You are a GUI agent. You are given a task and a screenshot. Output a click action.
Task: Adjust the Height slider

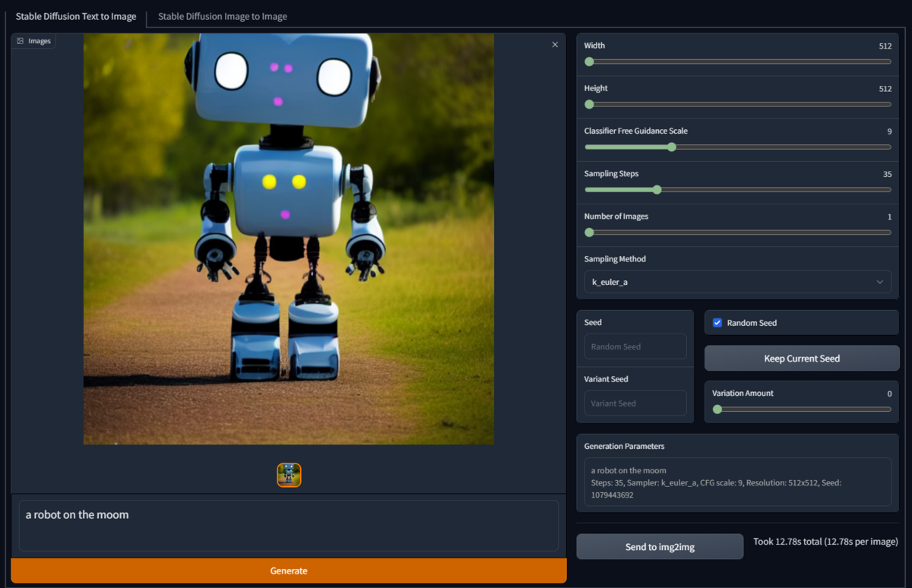[x=589, y=104]
